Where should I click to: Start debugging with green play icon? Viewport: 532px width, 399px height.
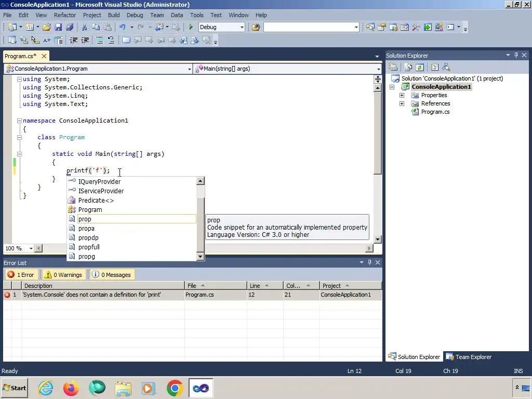point(191,27)
